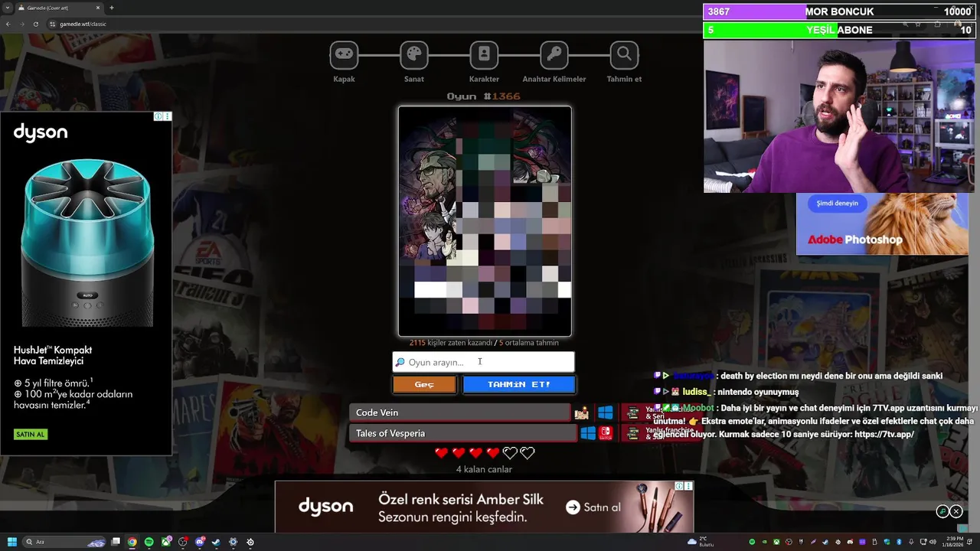Screen dimensions: 980x551
Task: Click the Yeşil Abone goal progress bar
Action: 839,30
